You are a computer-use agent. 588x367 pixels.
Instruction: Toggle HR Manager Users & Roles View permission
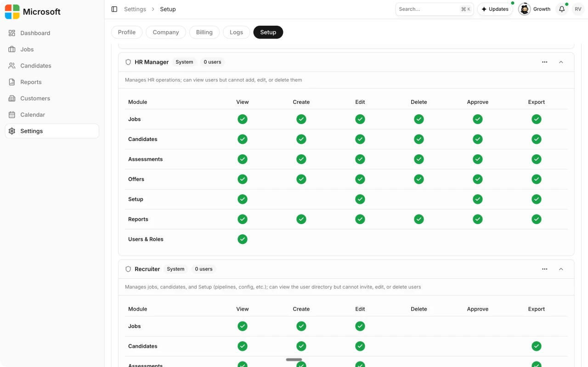pos(243,239)
